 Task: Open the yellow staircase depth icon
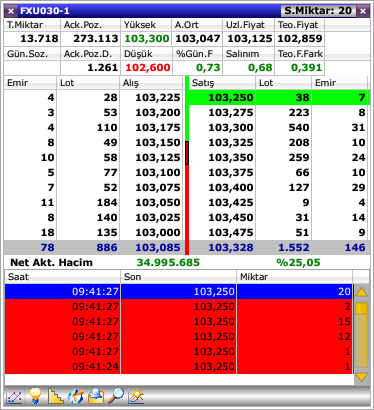[x=55, y=396]
